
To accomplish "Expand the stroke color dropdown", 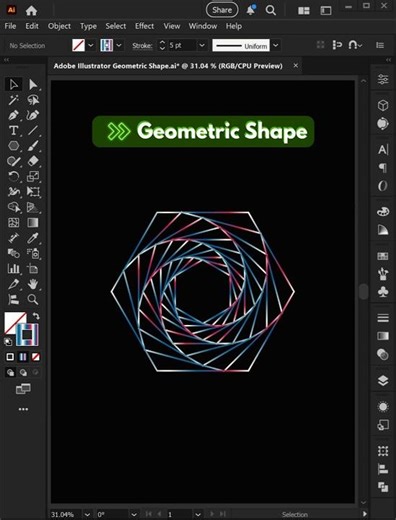I will coord(119,45).
